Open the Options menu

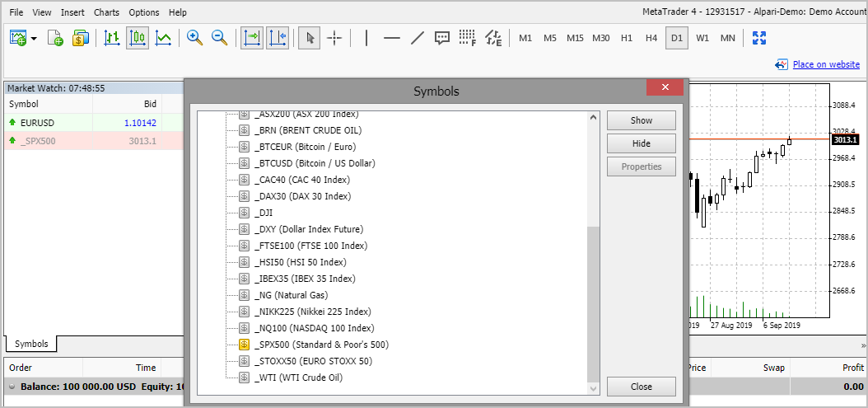point(144,12)
